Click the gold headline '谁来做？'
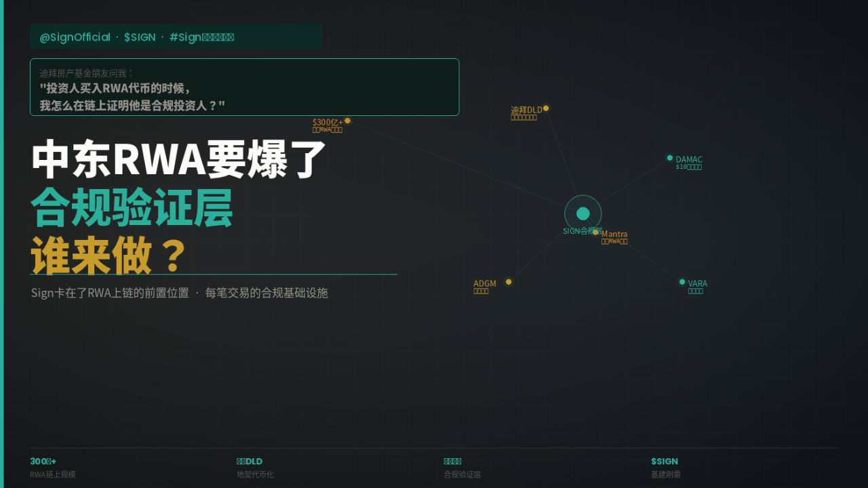This screenshot has width=868, height=488. 108,255
